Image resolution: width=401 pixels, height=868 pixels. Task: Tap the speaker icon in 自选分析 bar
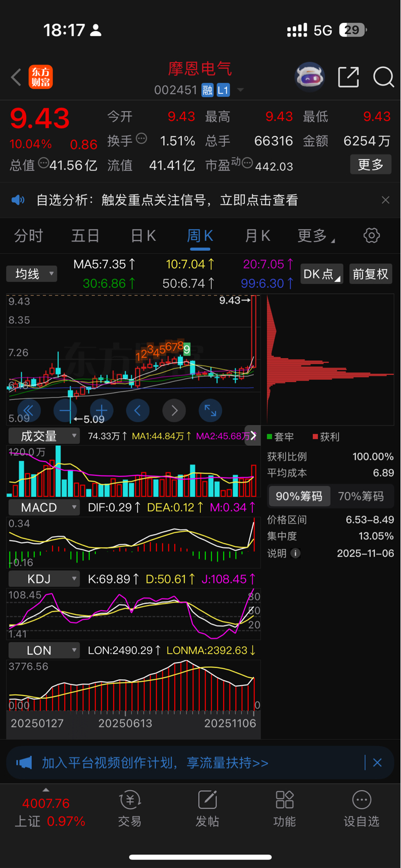(18, 200)
